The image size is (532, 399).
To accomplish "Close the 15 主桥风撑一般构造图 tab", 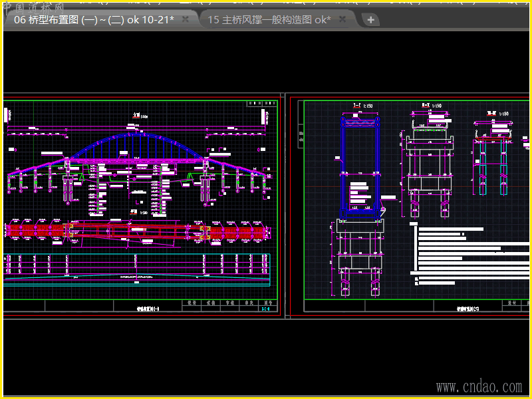I will tap(342, 20).
